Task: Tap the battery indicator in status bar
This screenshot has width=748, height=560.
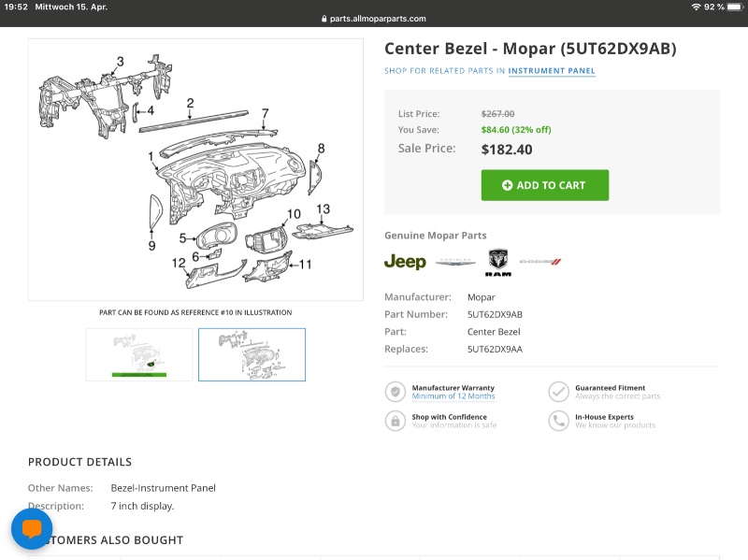Action: (735, 7)
